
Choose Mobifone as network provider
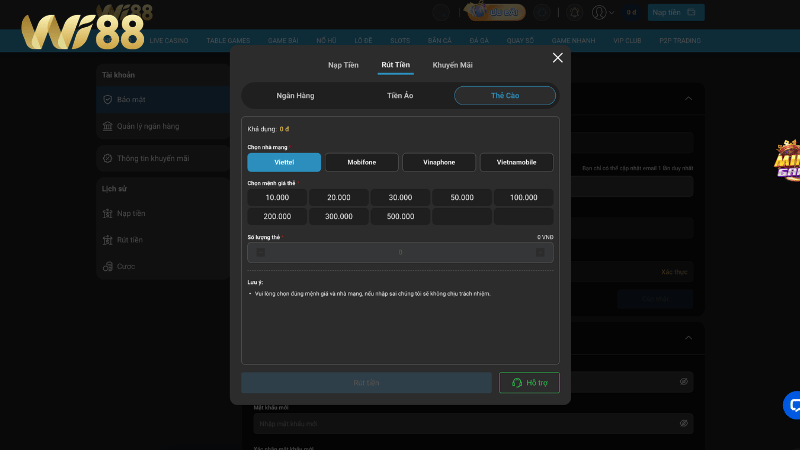tap(361, 162)
